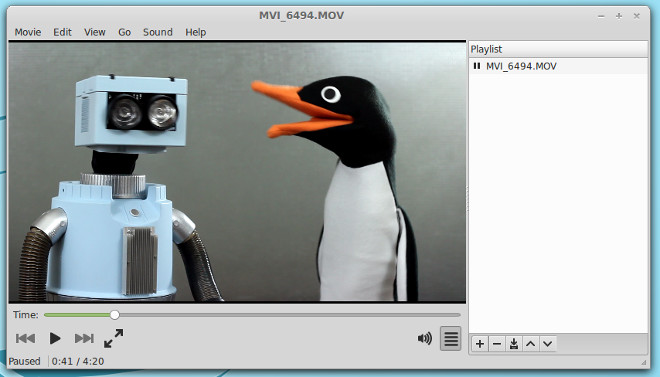Open the Help menu
This screenshot has width=660, height=377.
tap(196, 32)
